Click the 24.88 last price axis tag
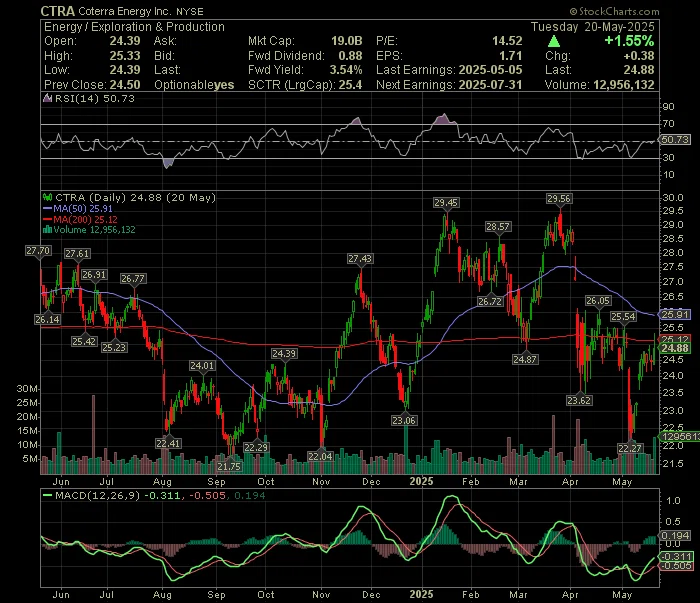This screenshot has width=700, height=603. (x=675, y=348)
